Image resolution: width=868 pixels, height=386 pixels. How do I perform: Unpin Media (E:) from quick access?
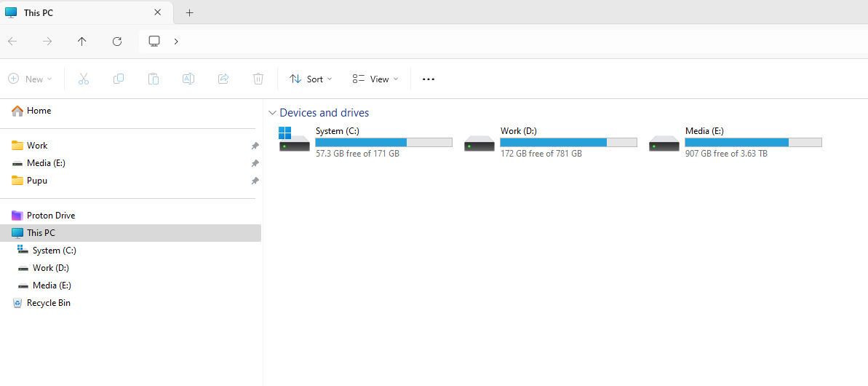point(255,163)
